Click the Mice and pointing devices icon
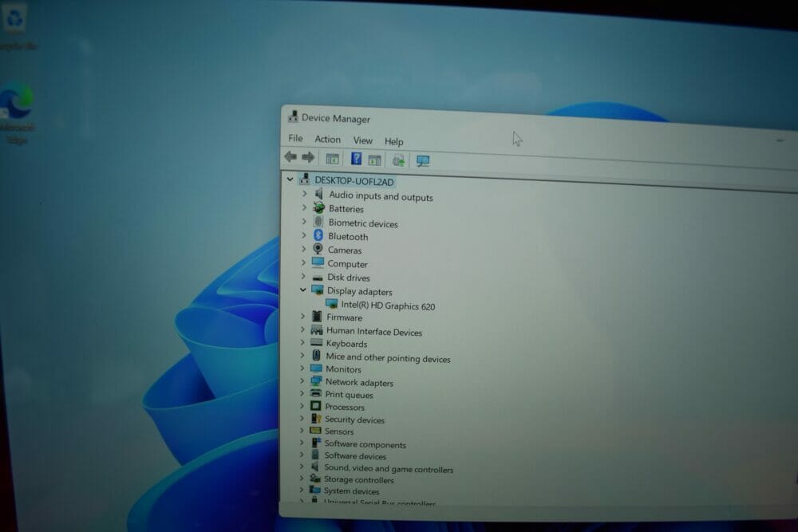798x532 pixels. coord(317,355)
